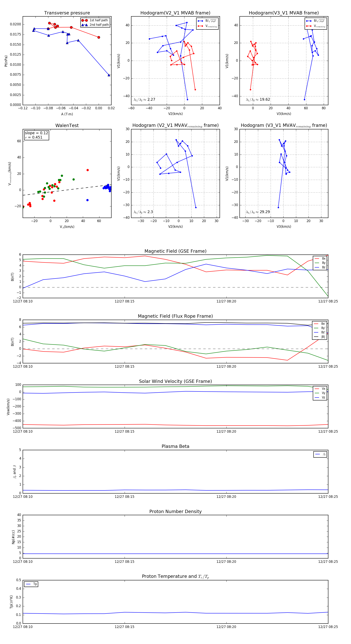
Task: Click the eigenvalue ratio label reading 2.27
Action: coord(144,100)
